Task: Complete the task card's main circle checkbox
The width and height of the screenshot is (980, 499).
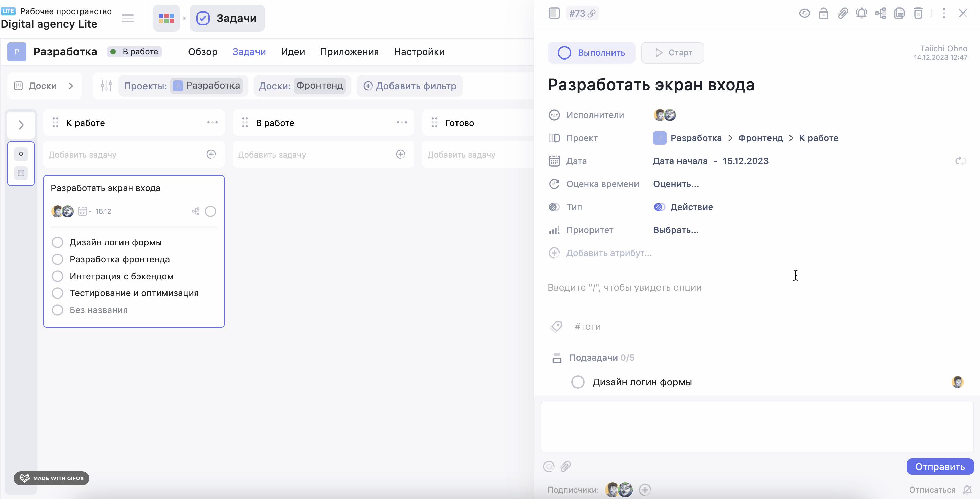Action: click(x=210, y=211)
